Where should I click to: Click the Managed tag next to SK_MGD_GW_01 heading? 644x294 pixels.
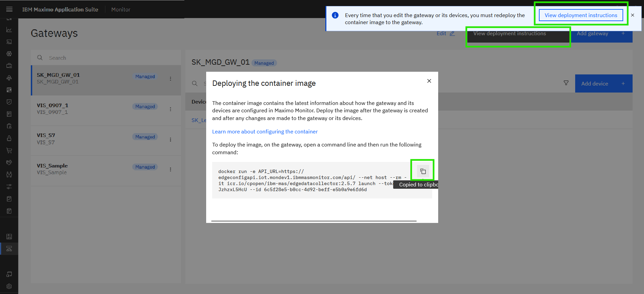click(x=264, y=63)
